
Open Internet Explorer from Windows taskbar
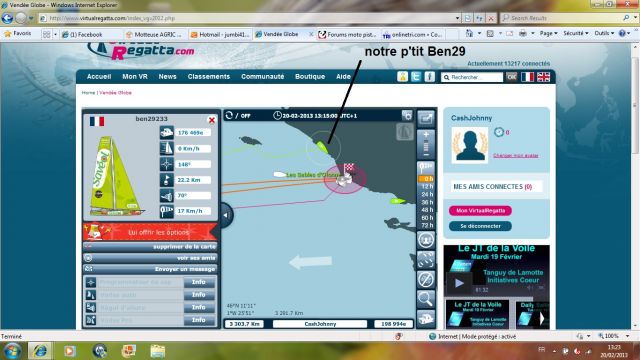click(x=40, y=351)
